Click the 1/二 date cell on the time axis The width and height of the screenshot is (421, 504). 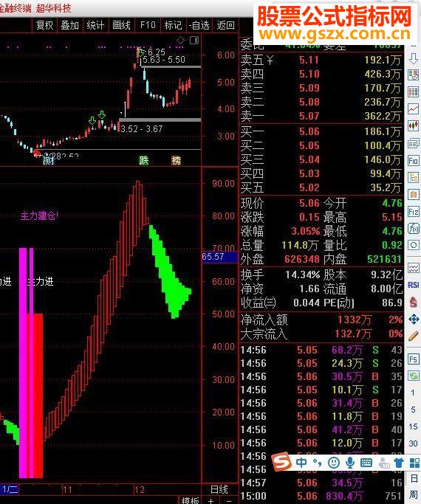[9, 489]
